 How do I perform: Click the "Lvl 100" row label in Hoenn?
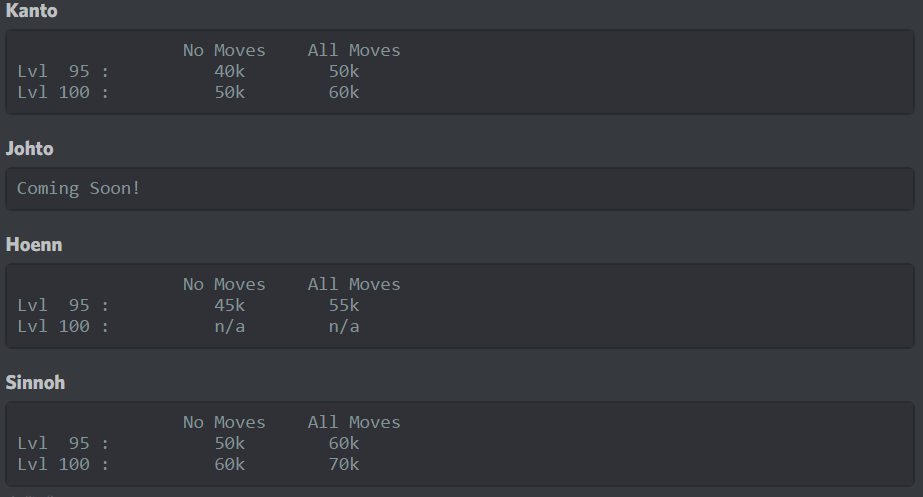(x=57, y=326)
